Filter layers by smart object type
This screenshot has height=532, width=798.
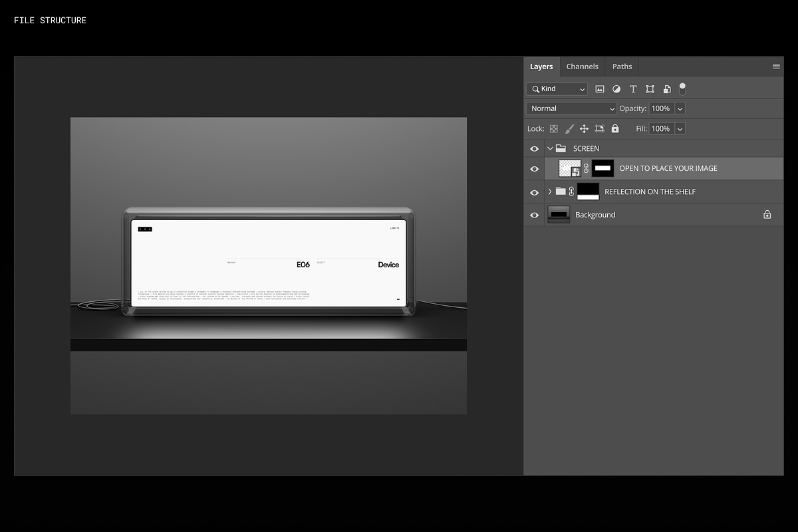667,89
